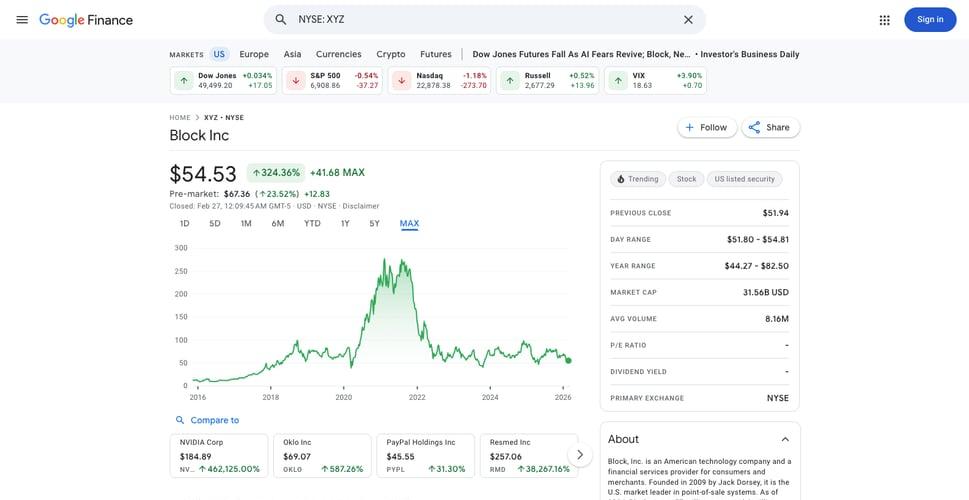This screenshot has width=969, height=500.
Task: Click the Disclaimer link
Action: (361, 206)
